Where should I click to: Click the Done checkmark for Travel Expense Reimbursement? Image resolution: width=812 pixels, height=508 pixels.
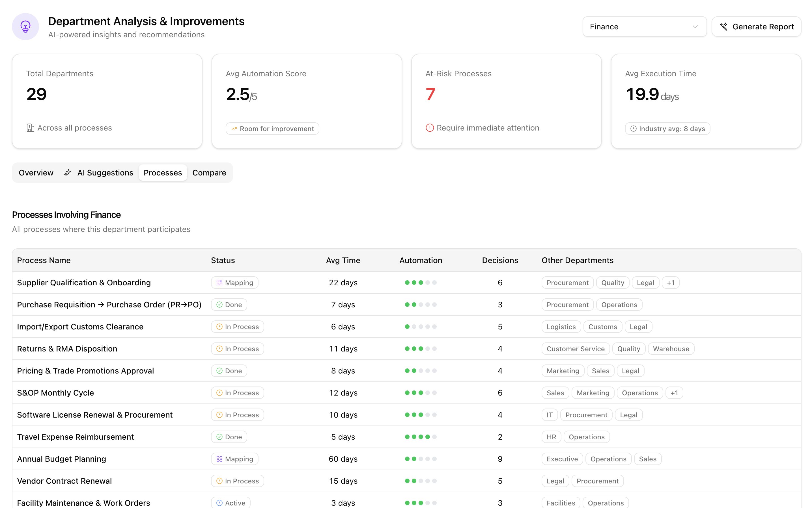coord(219,437)
